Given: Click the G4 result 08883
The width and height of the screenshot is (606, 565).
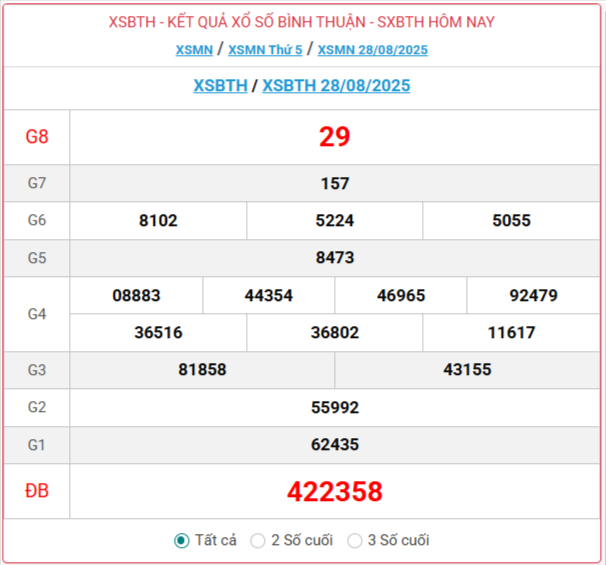Looking at the screenshot, I should click(137, 296).
